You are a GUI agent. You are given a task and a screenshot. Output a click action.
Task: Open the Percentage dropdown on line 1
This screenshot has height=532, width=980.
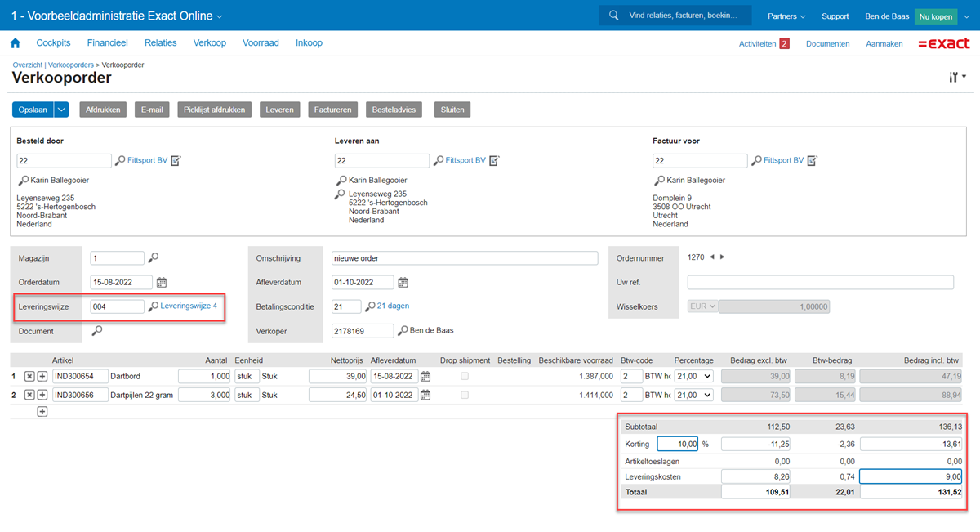693,376
